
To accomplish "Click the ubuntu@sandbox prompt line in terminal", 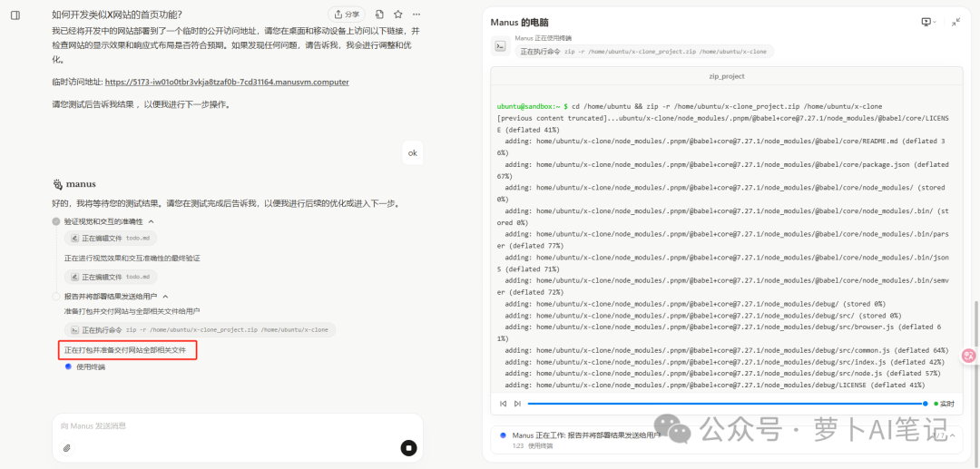I will [x=689, y=106].
